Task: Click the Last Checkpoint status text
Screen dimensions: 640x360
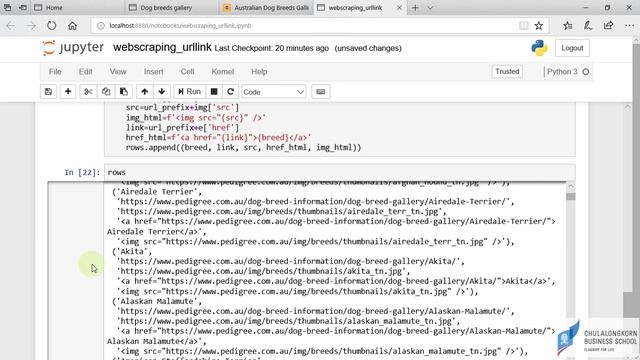Action: (271, 48)
